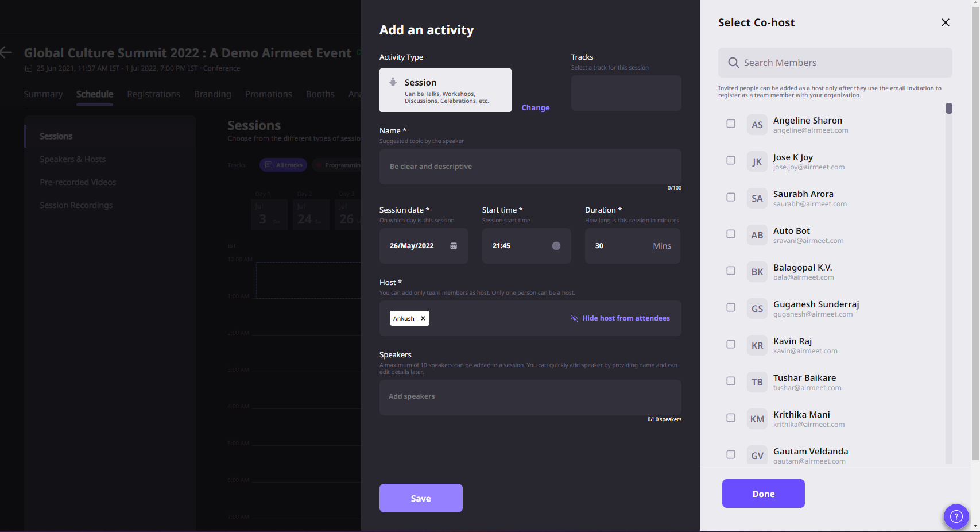
Task: Close the Select Co-host panel
Action: pos(946,22)
